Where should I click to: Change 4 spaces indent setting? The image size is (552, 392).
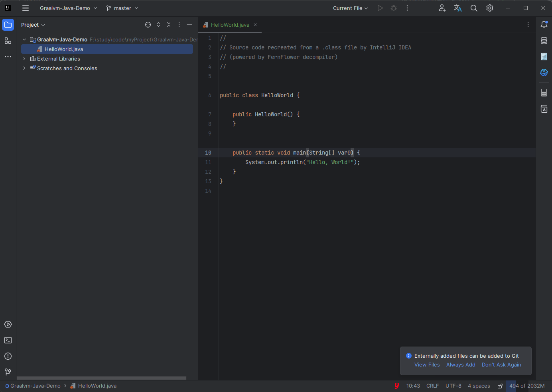point(479,386)
